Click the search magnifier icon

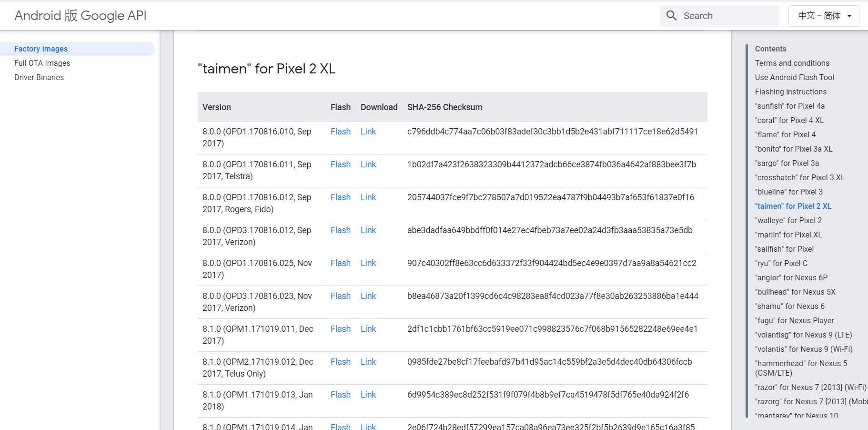(x=672, y=16)
